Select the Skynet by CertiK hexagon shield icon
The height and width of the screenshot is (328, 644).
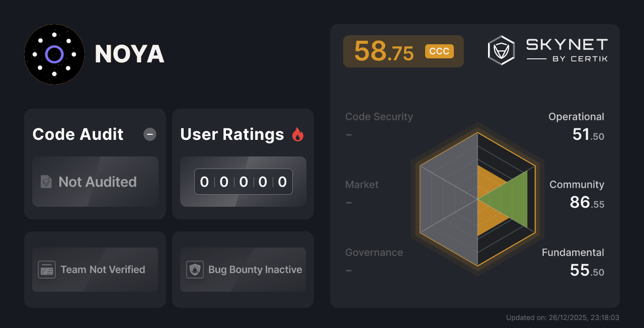click(501, 50)
